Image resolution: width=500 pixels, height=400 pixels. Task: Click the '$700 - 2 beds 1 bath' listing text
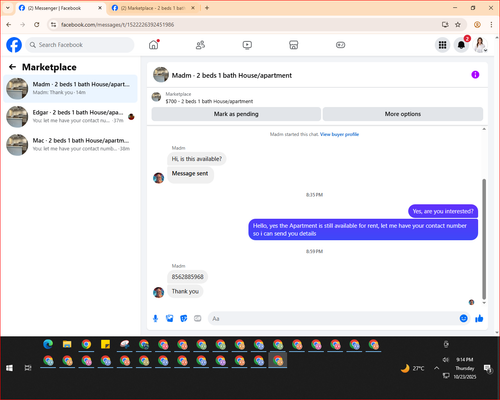click(x=209, y=101)
